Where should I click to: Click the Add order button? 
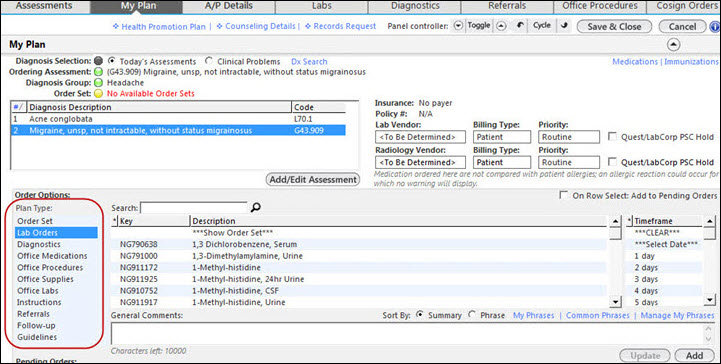[694, 356]
